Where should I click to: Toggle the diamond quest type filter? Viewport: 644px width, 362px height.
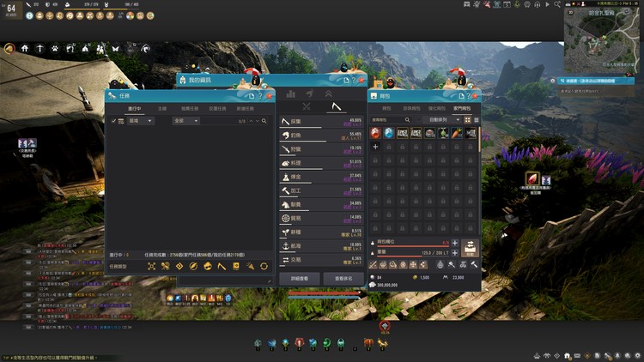[x=179, y=267]
